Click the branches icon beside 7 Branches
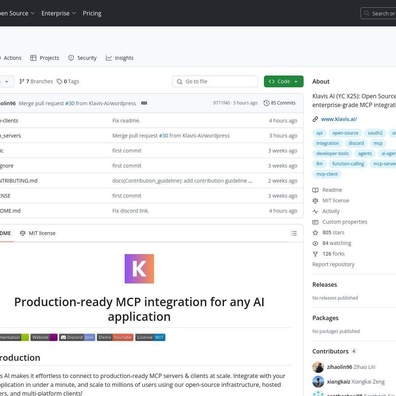The height and width of the screenshot is (396, 396). 22,81
